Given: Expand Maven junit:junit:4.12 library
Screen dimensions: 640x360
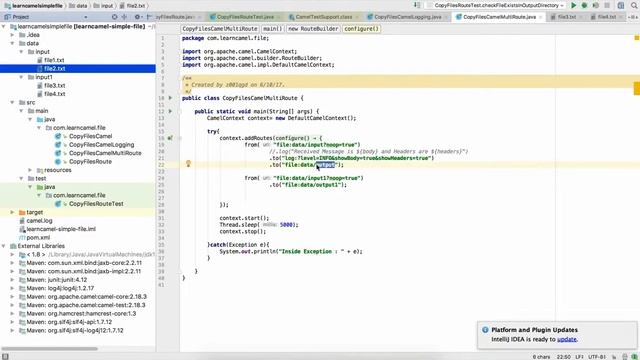Looking at the screenshot, I should (x=12, y=280).
